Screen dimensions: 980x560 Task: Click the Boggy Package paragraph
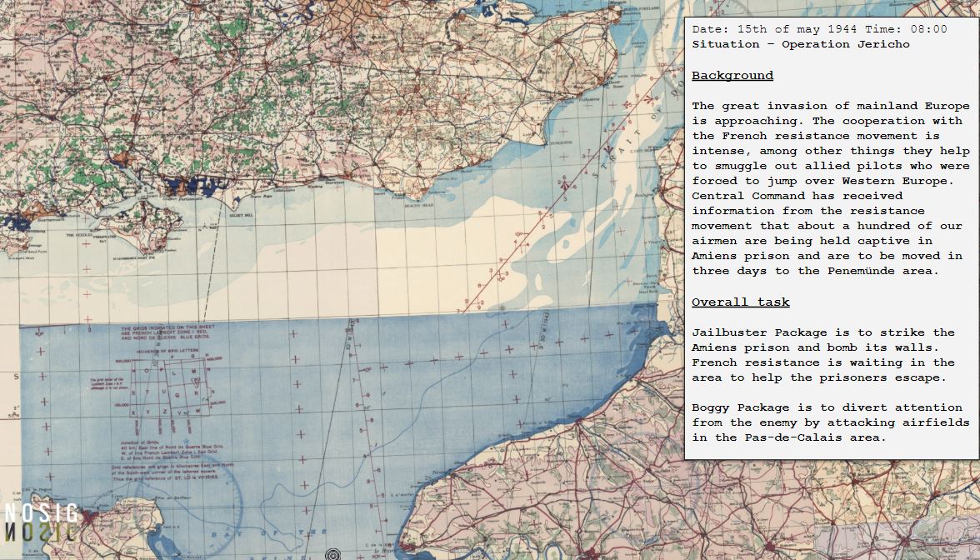click(830, 422)
